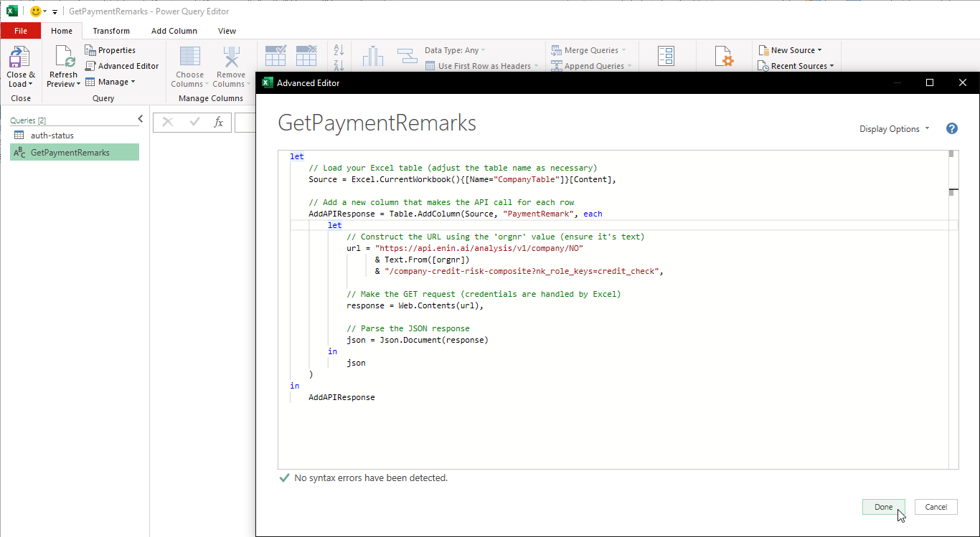
Task: Click the 'json = Json.Document(response)' line
Action: click(x=418, y=340)
